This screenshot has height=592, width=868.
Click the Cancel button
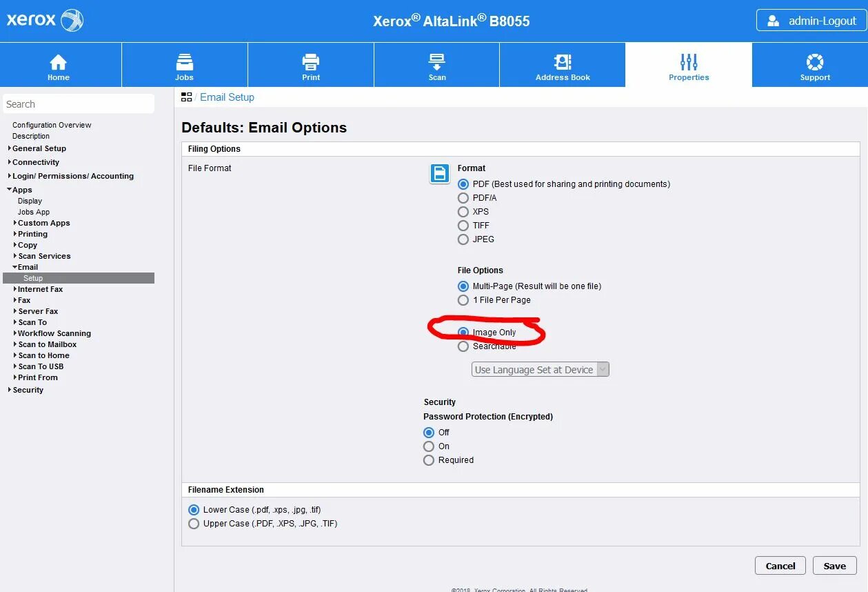[x=780, y=566]
